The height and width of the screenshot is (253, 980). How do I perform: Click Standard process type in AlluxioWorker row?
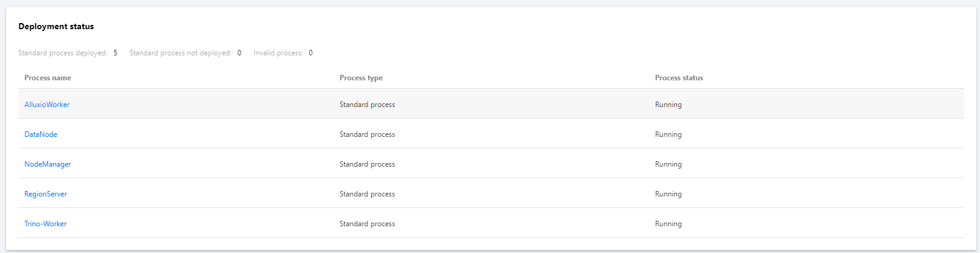[x=367, y=105]
